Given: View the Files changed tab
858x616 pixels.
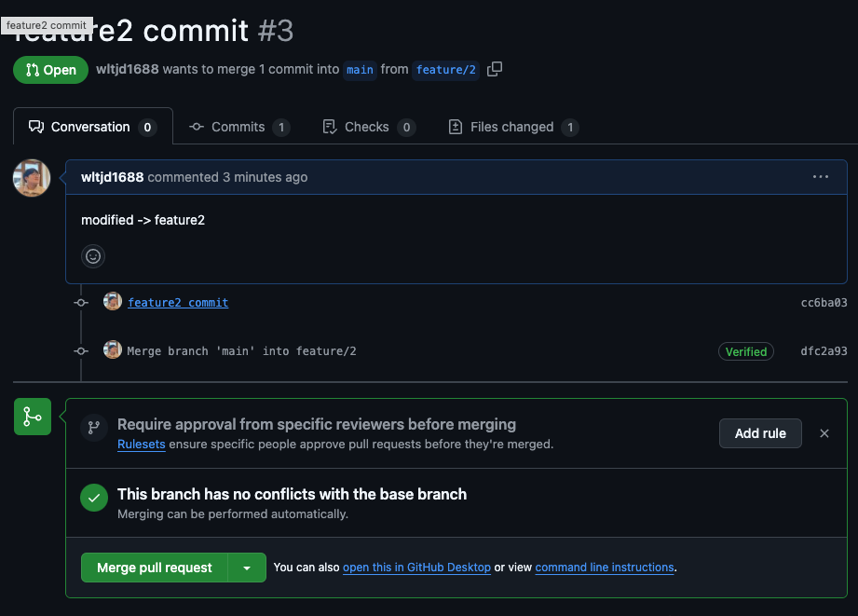Looking at the screenshot, I should point(512,127).
